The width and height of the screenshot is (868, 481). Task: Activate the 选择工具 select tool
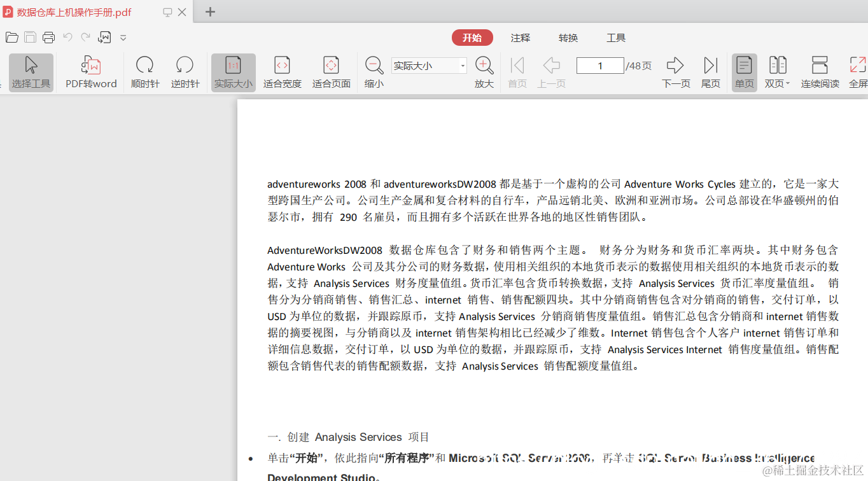pyautogui.click(x=31, y=73)
